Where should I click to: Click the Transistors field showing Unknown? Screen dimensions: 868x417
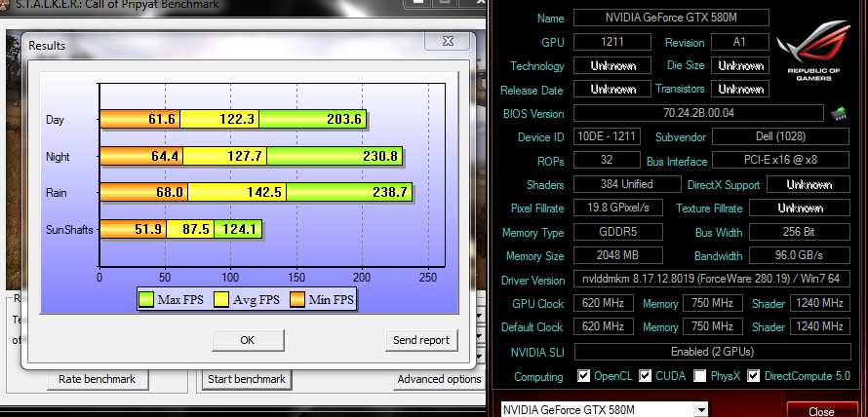click(740, 89)
